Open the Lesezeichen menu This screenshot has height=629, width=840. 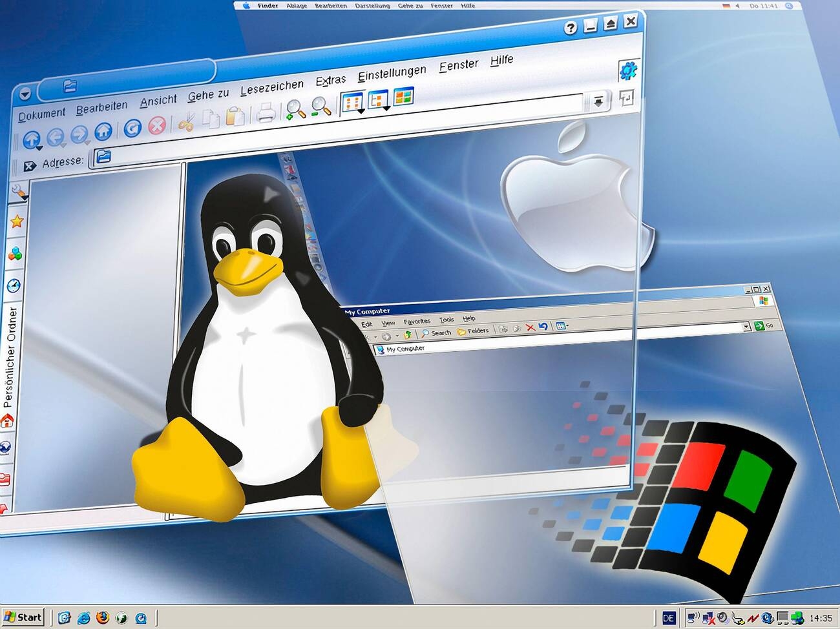point(271,87)
